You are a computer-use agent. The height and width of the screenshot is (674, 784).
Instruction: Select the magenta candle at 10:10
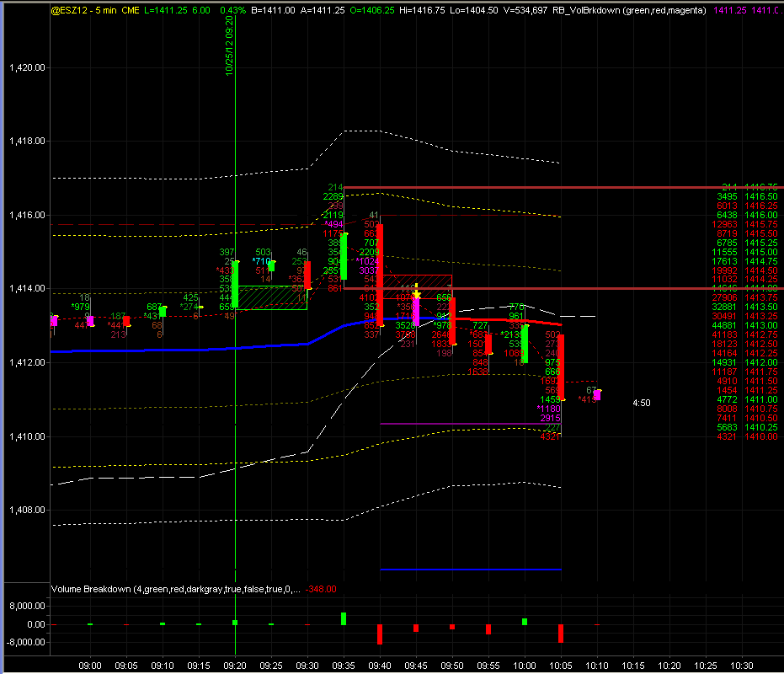(597, 395)
